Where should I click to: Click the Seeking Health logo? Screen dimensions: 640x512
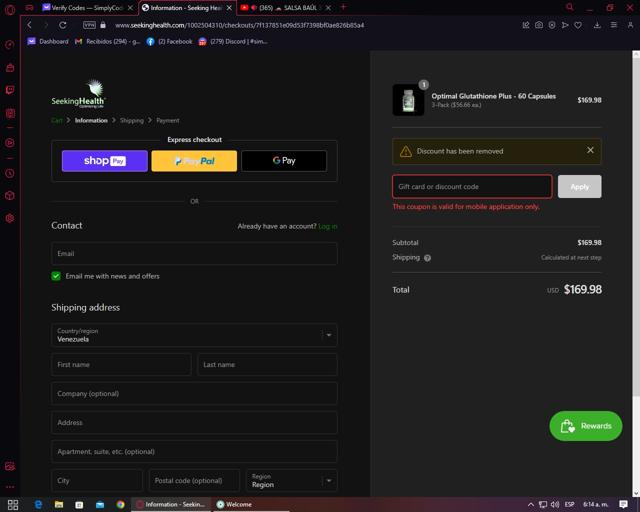coord(78,94)
